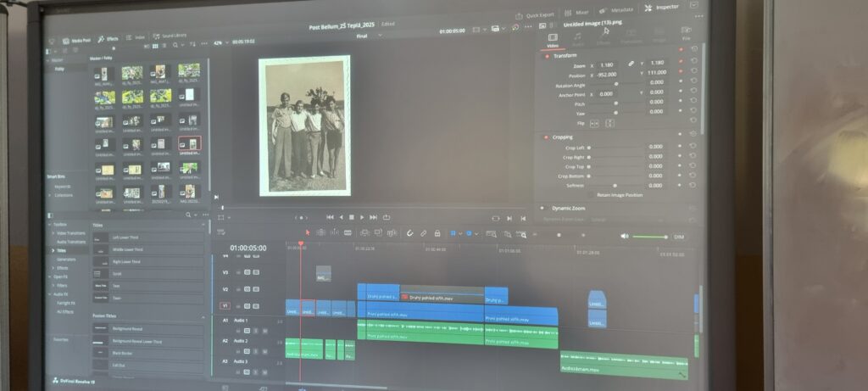868x391 pixels.
Task: Click the flip horizontal icon
Action: [594, 124]
